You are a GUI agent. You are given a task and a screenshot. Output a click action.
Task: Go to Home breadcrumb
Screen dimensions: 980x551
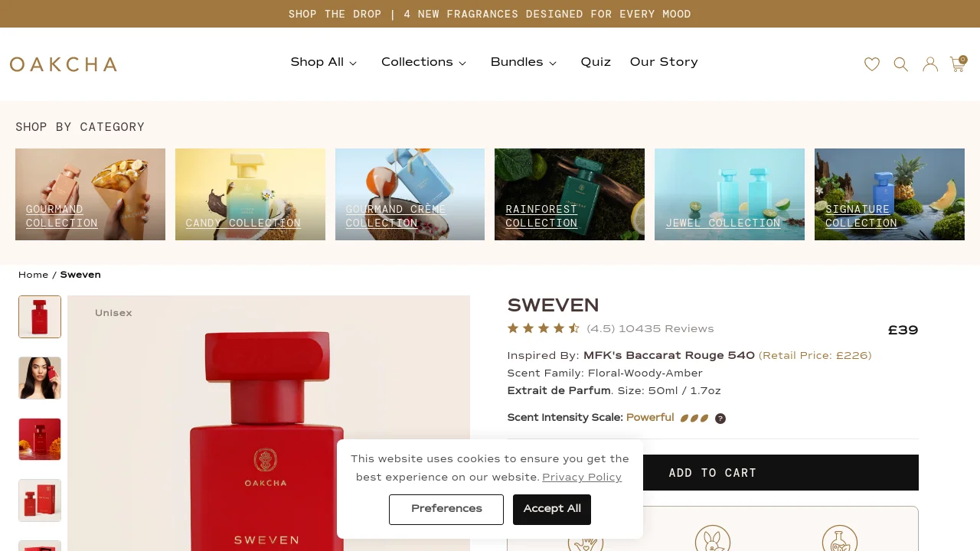[x=33, y=275]
